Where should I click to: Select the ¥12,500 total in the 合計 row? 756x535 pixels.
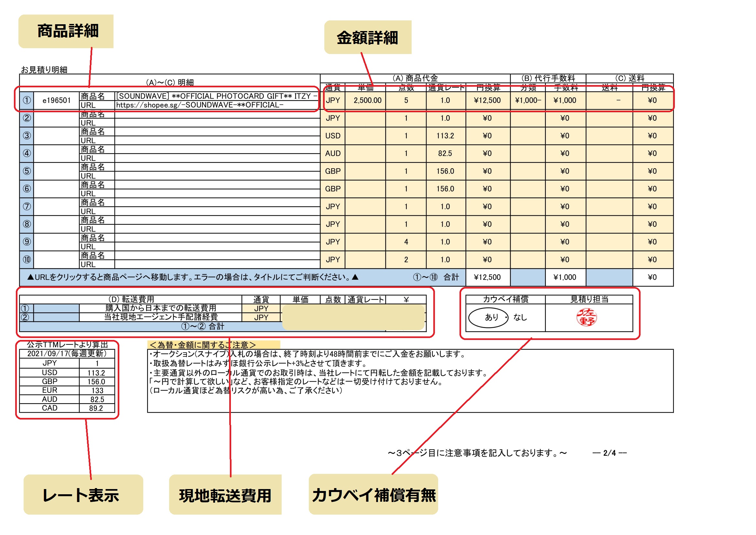pos(488,278)
